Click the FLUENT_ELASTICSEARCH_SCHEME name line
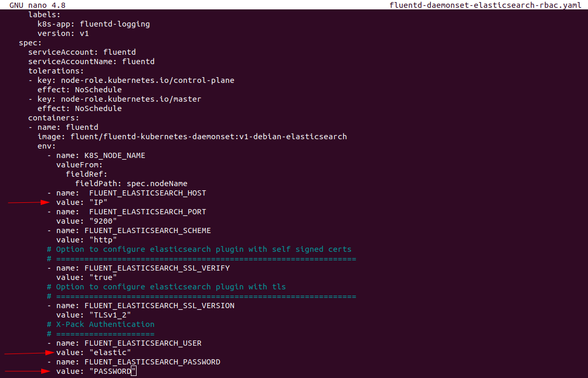 point(129,230)
